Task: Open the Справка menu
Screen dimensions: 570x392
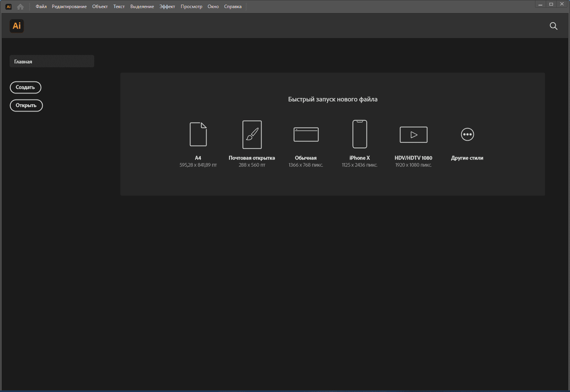Action: coord(233,7)
